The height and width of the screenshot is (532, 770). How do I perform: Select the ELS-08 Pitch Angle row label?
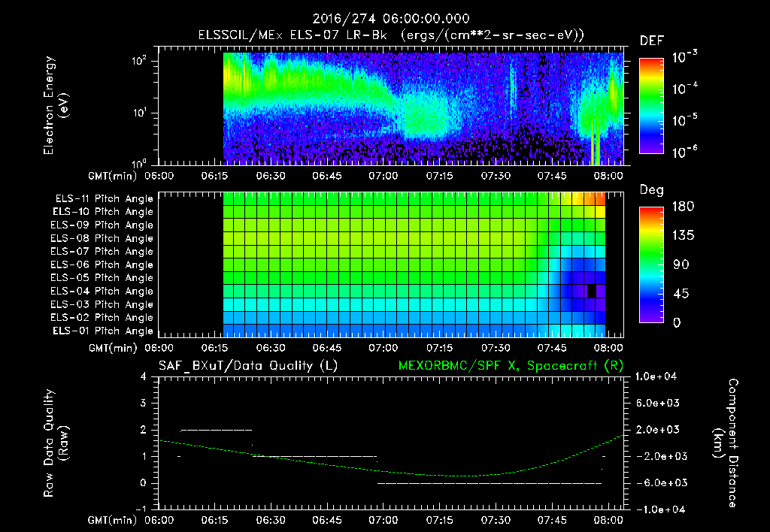point(102,238)
